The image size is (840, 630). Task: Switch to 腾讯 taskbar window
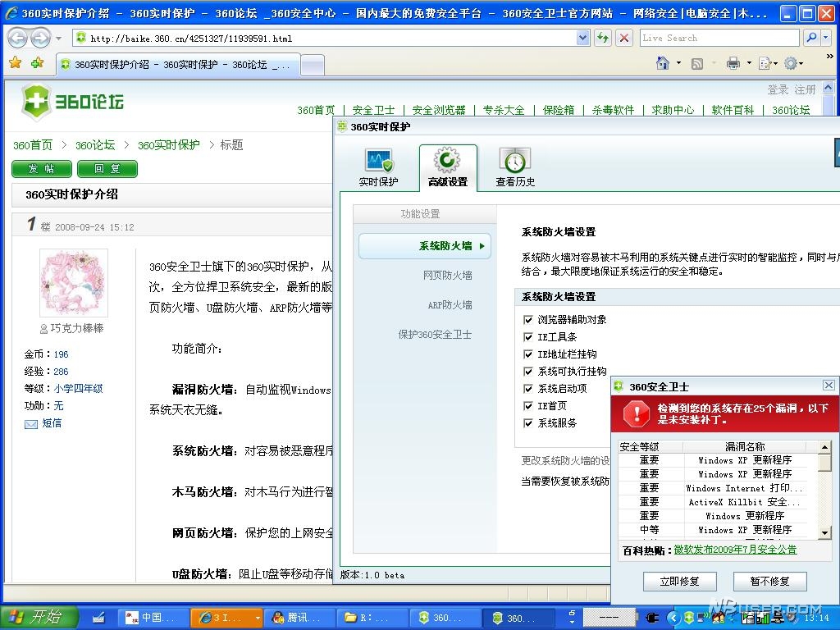299,618
